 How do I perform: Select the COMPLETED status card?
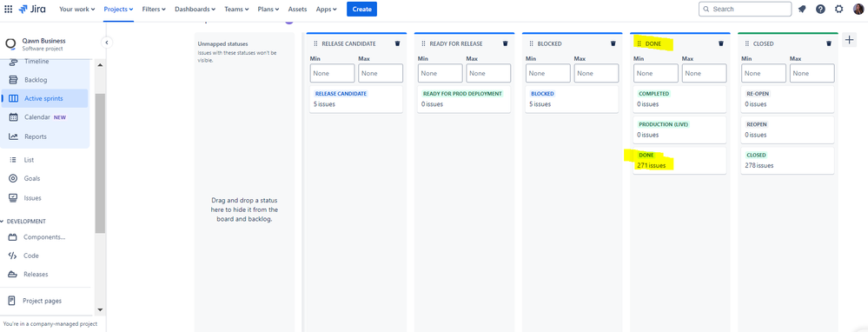(x=679, y=99)
